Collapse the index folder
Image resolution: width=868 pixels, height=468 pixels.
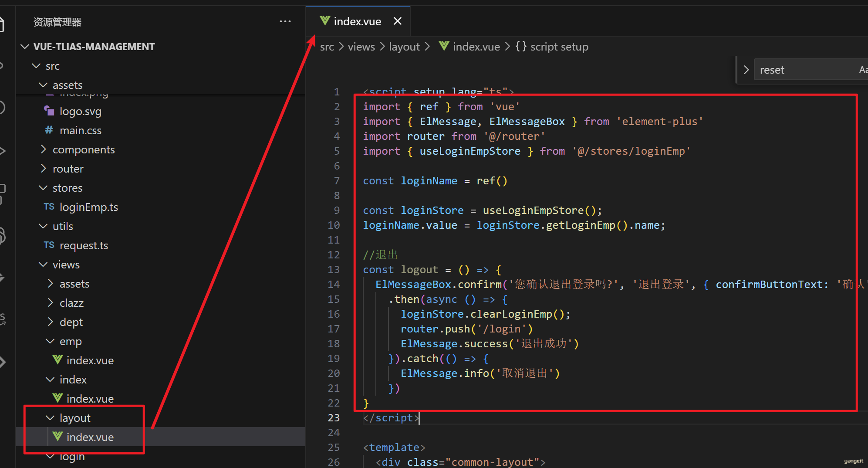click(x=50, y=380)
